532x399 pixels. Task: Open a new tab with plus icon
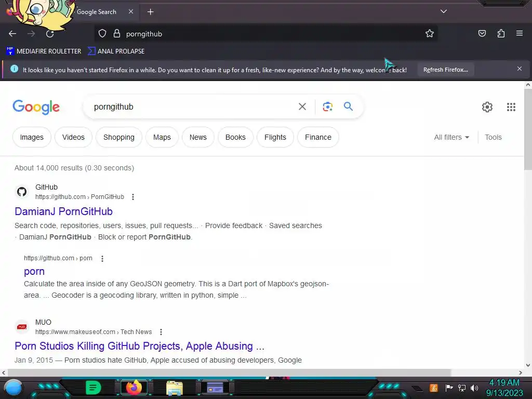click(150, 12)
